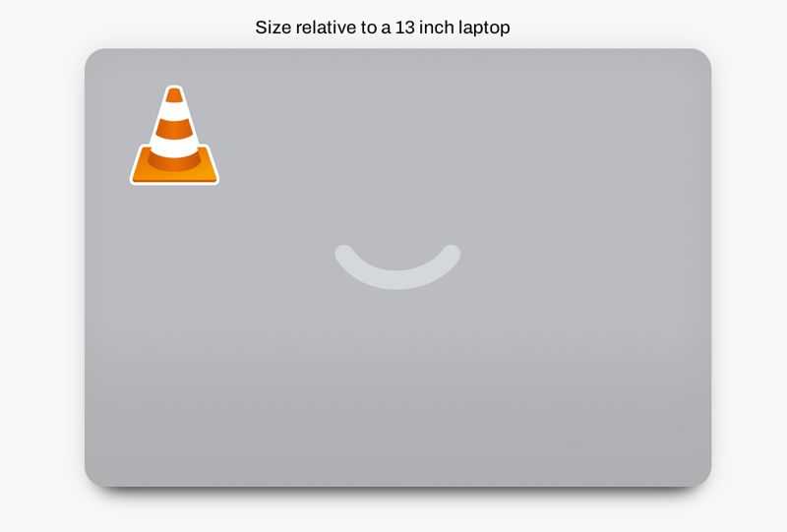This screenshot has width=787, height=532.
Task: Click the top-right rounded corner of the laptop
Action: point(701,58)
